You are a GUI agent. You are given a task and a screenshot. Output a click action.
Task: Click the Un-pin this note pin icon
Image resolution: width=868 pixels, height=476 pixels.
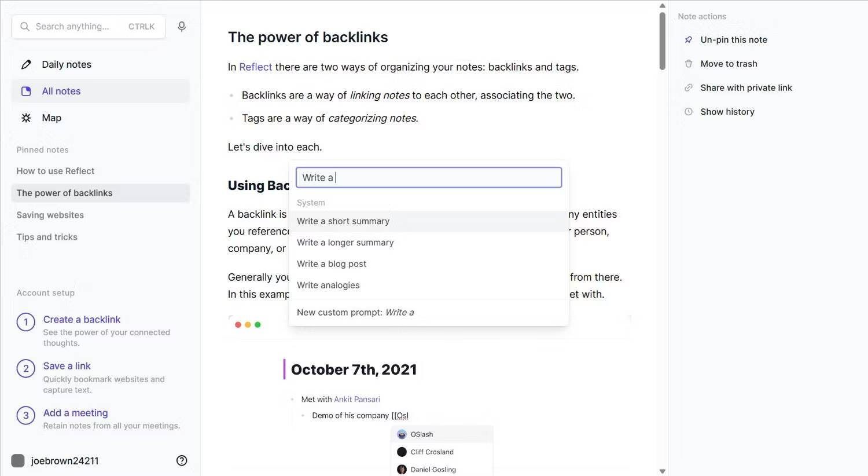click(x=689, y=40)
